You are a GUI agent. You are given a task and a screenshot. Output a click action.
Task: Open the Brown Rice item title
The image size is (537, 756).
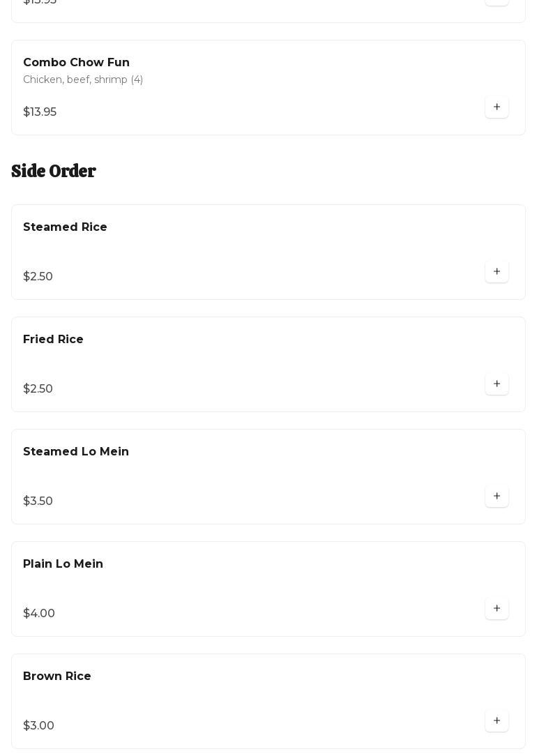[x=57, y=676]
